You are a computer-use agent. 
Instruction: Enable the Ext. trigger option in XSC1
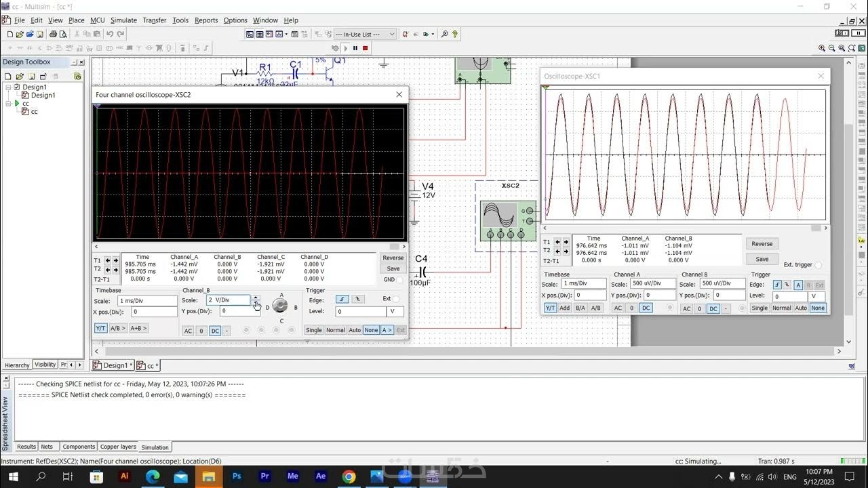click(x=818, y=265)
